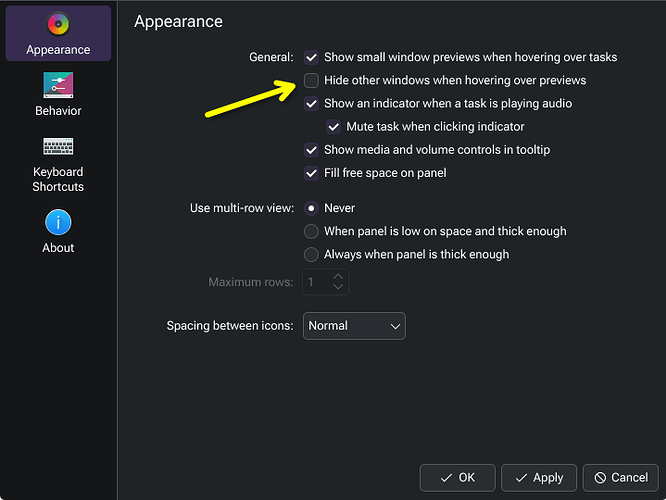The width and height of the screenshot is (666, 500).
Task: Confirm settings with the OK button
Action: [x=457, y=478]
